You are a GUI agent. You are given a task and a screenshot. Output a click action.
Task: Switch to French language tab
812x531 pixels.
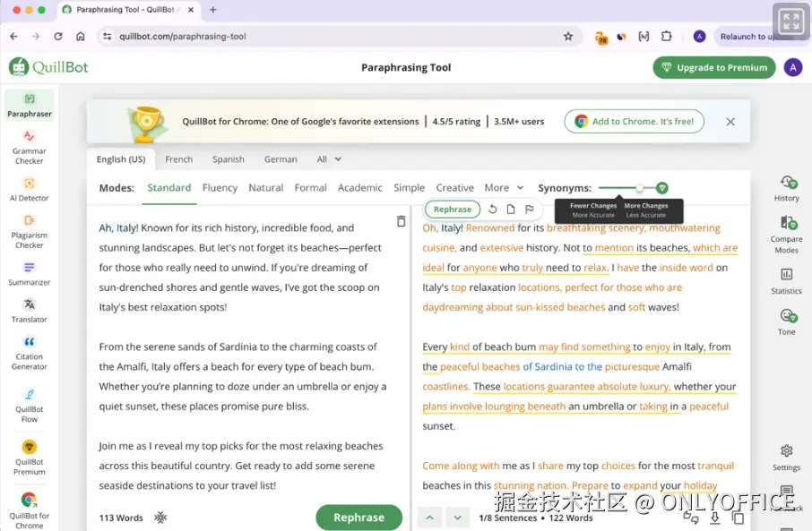click(x=178, y=159)
